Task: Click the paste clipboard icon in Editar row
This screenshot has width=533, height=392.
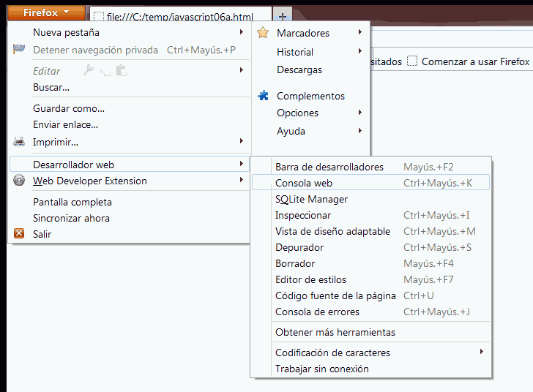Action: pyautogui.click(x=122, y=70)
